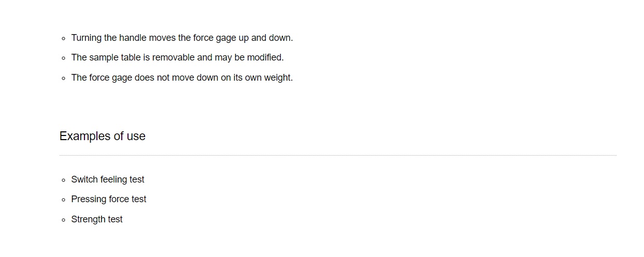Click bullet marker beside 'The force gage does'
Screen dimensions: 644x257
(x=63, y=78)
